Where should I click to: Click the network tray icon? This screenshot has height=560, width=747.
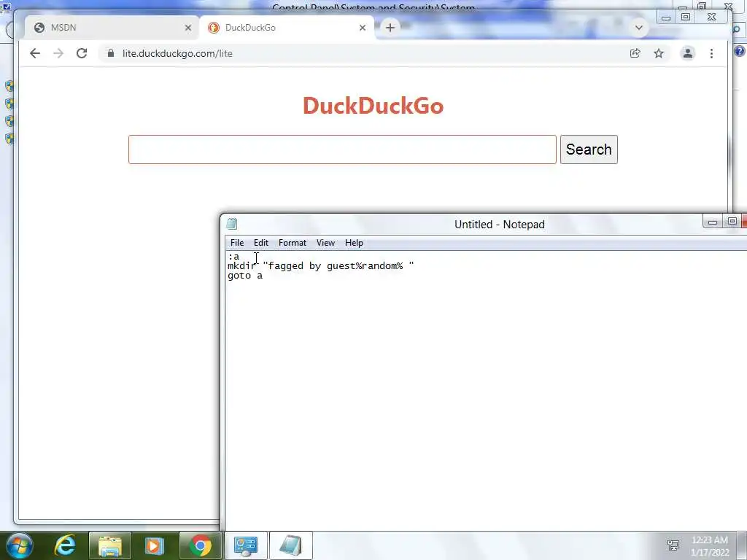click(x=673, y=545)
